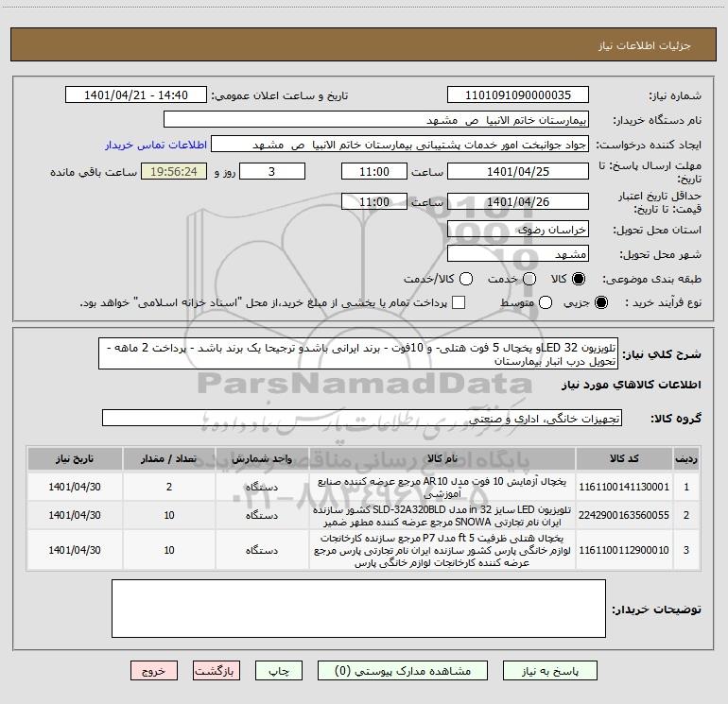Choose the متوسط purchase type radio

coord(546,302)
